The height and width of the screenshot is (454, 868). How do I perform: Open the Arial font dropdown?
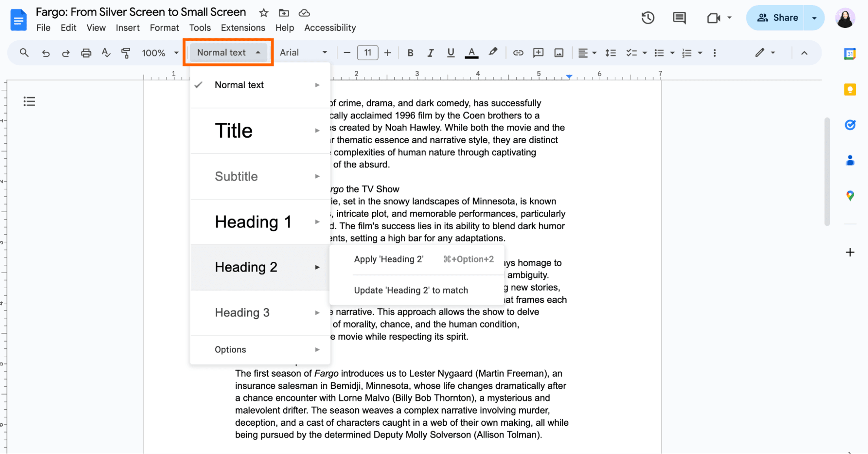tap(304, 53)
